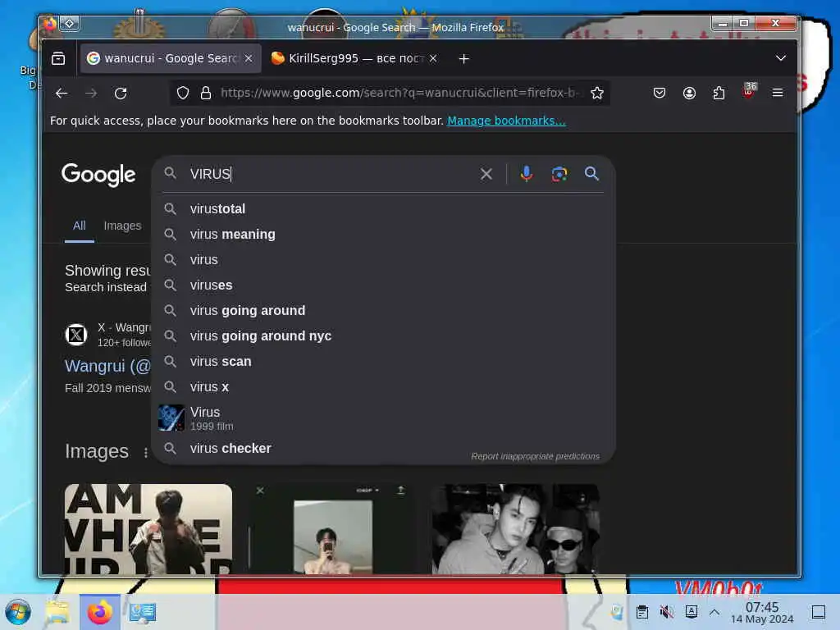This screenshot has height=630, width=840.
Task: Open tracking protection shield icon
Action: coord(183,94)
